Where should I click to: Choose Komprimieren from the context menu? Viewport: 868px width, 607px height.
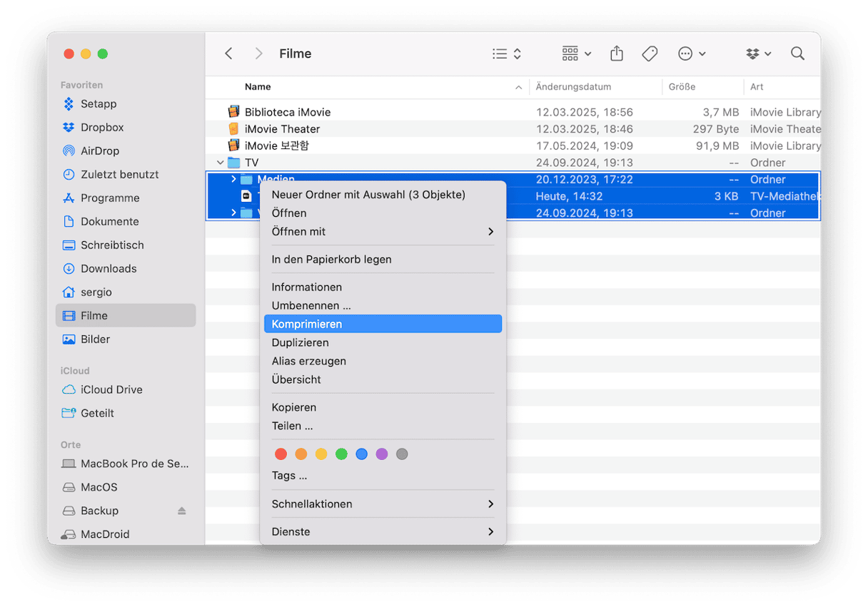coord(306,324)
